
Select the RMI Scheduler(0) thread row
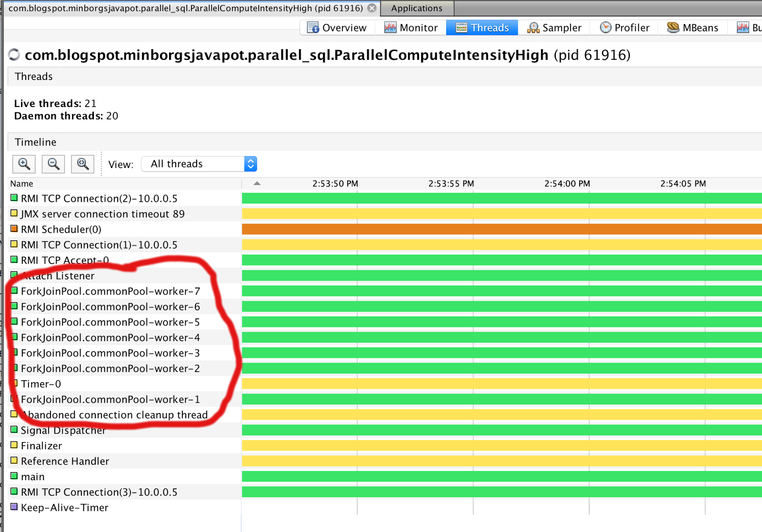pos(125,229)
